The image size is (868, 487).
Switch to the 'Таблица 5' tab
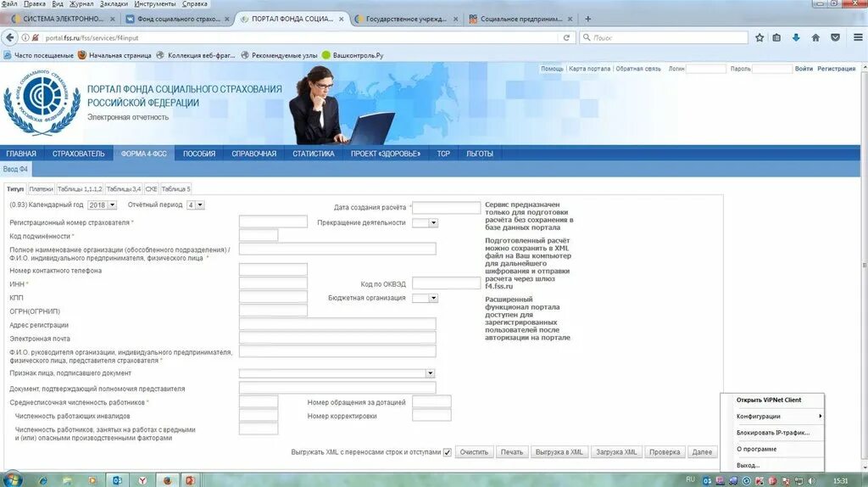coord(175,189)
